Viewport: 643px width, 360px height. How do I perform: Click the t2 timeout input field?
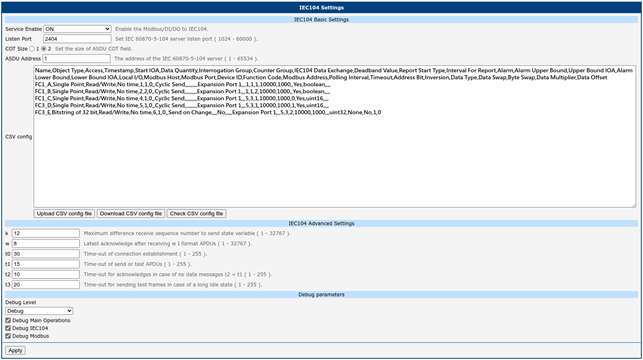click(x=46, y=274)
